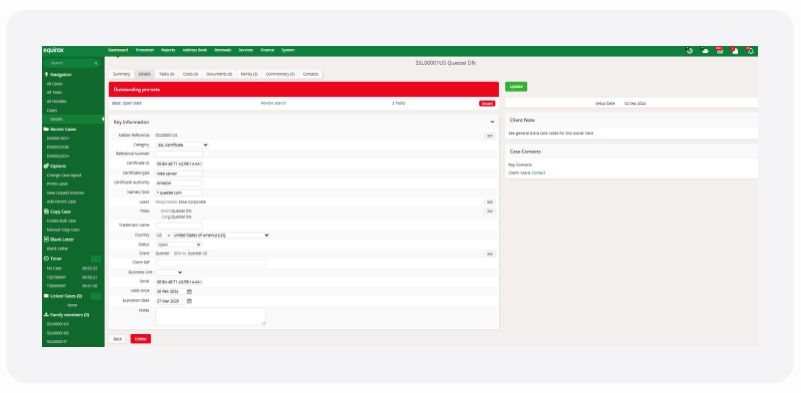Collapse the Key Information section chevron

click(492, 122)
